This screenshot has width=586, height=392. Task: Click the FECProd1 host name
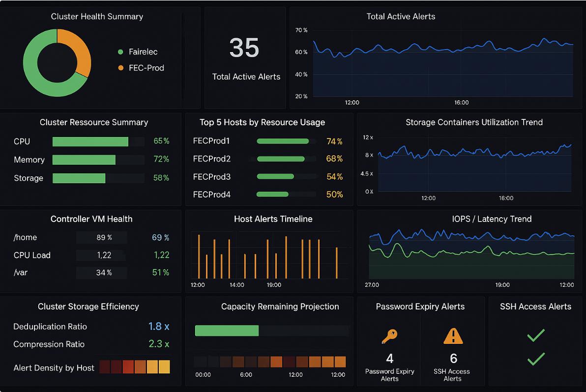tap(211, 141)
